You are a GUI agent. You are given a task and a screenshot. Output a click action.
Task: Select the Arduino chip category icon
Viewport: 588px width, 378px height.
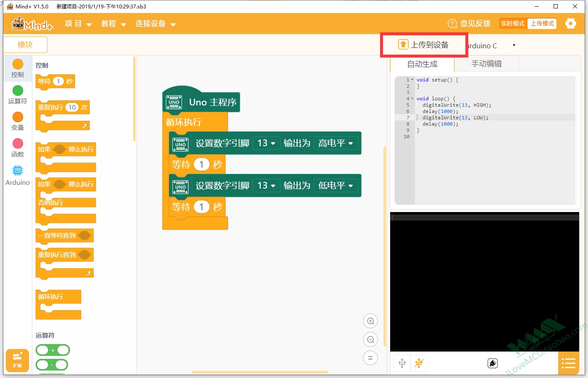(18, 171)
